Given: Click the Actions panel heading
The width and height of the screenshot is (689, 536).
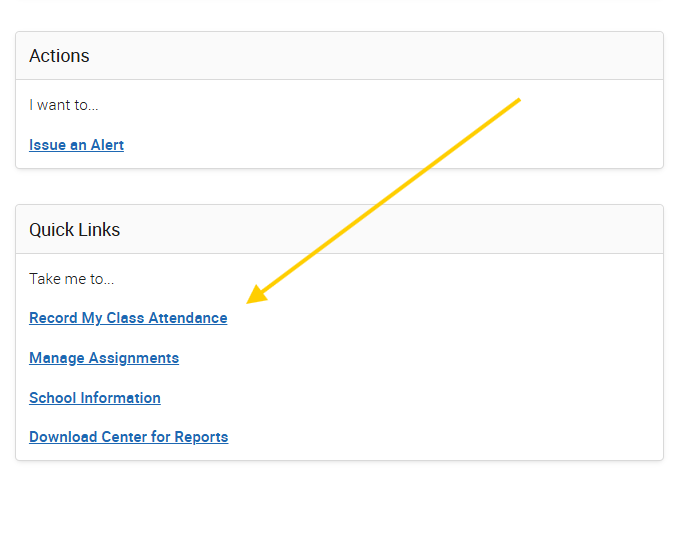Looking at the screenshot, I should click(x=59, y=56).
